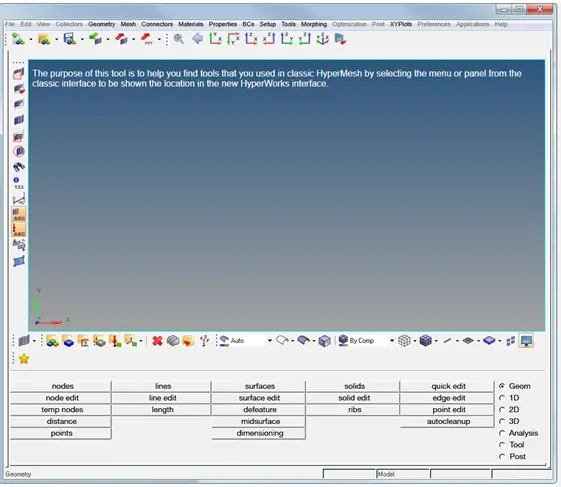561x487 pixels.
Task: Click the numbers 123 info icon in sidebar
Action: [x=18, y=183]
